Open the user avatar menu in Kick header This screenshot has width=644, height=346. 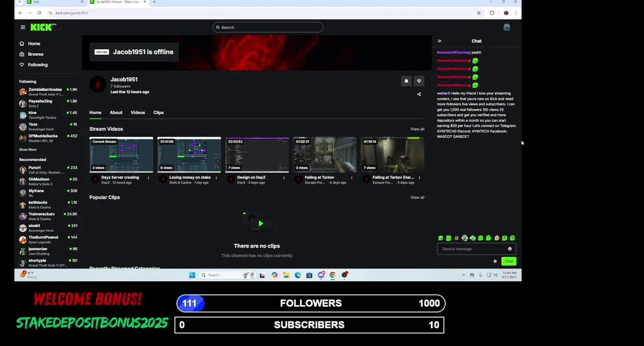pos(506,27)
